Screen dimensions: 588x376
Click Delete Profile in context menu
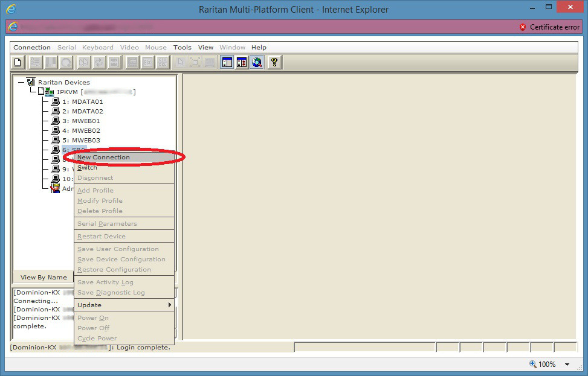coord(124,211)
